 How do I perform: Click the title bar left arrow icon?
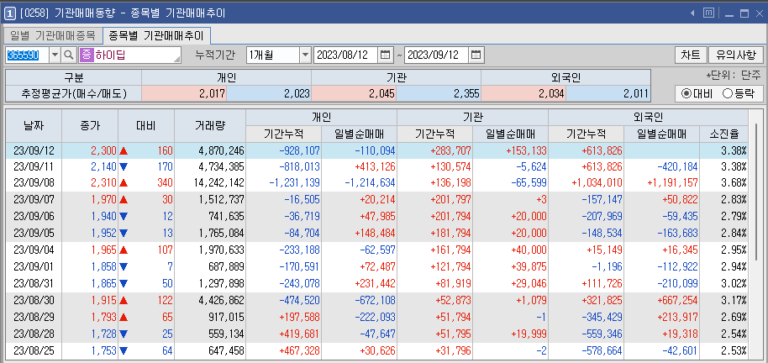[693, 13]
